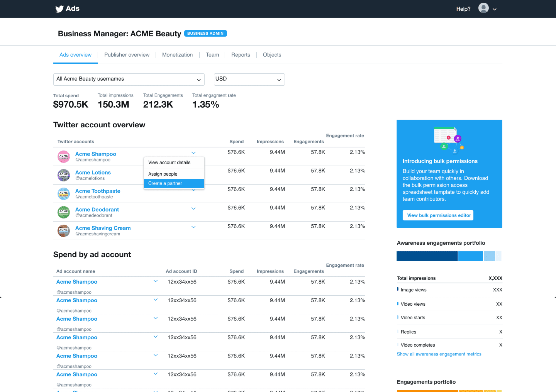Click the Acme Toothpaste account avatar
Image resolution: width=556 pixels, height=392 pixels.
63,194
